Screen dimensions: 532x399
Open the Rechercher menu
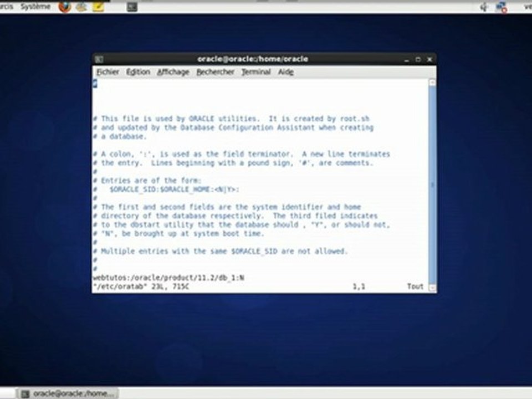215,72
